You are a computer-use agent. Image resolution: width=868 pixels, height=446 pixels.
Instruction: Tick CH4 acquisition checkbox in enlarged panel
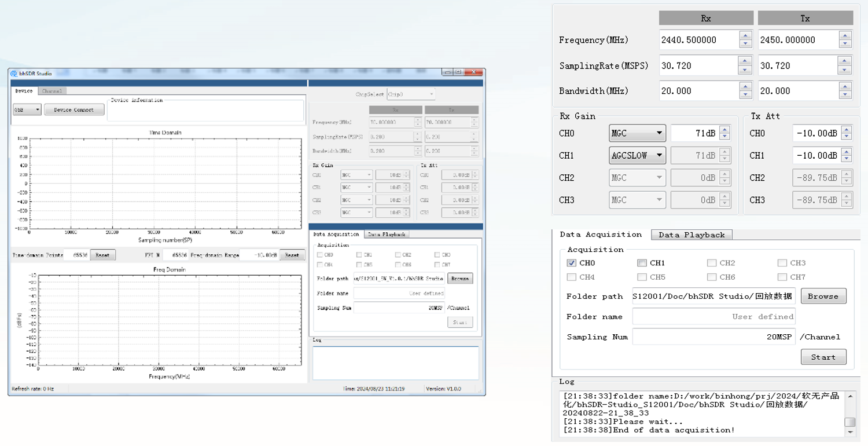[x=572, y=277]
